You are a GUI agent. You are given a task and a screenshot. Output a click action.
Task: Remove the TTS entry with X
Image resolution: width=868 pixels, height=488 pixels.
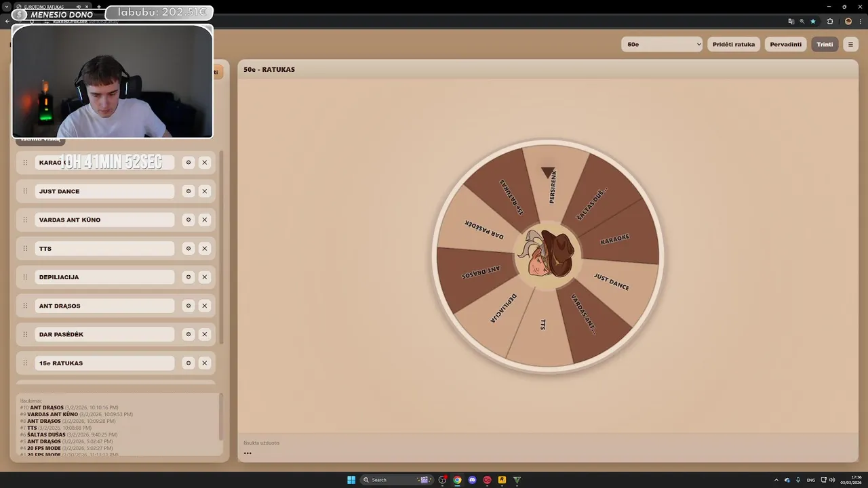pyautogui.click(x=205, y=249)
